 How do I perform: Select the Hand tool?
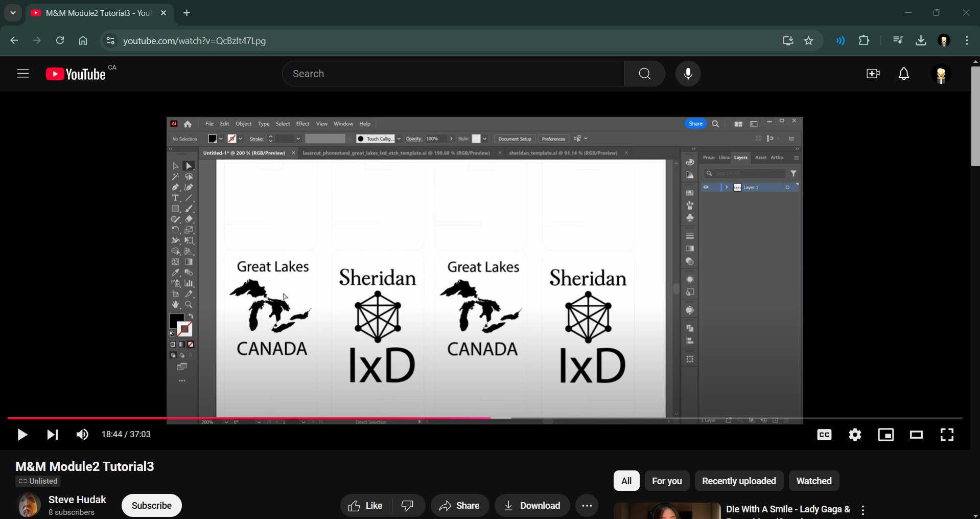(175, 304)
